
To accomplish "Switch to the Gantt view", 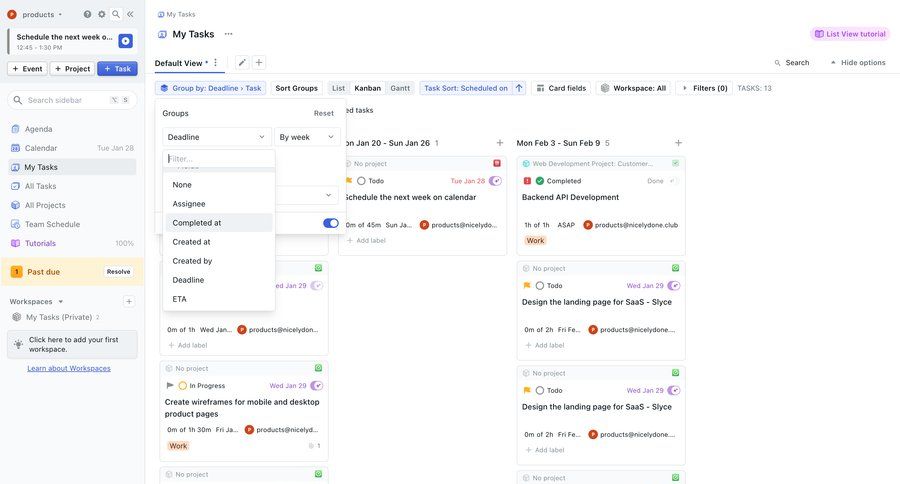I will 400,88.
